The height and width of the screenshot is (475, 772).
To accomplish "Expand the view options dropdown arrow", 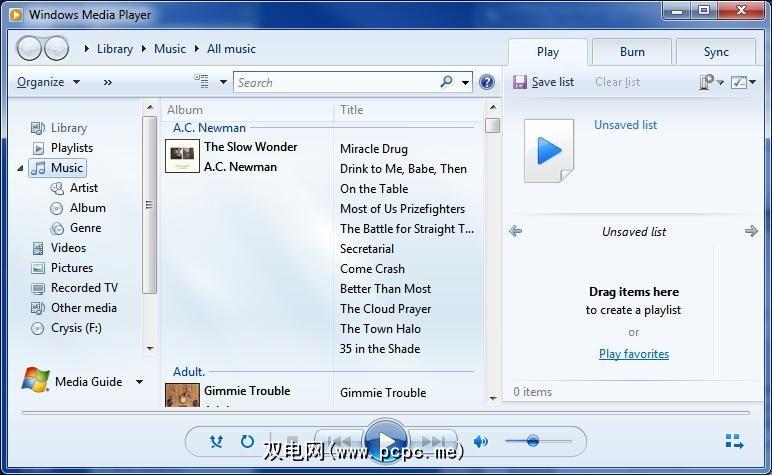I will (223, 82).
